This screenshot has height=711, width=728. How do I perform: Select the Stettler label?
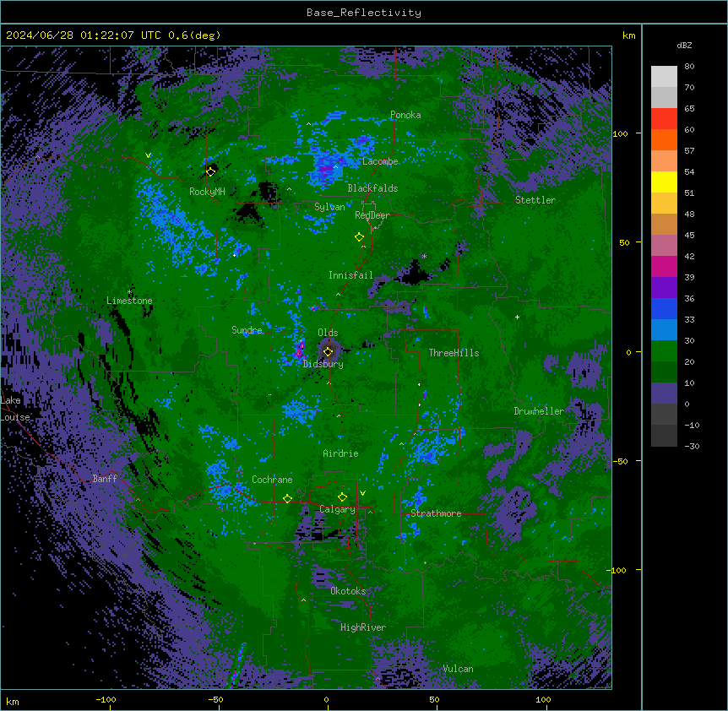pos(535,200)
